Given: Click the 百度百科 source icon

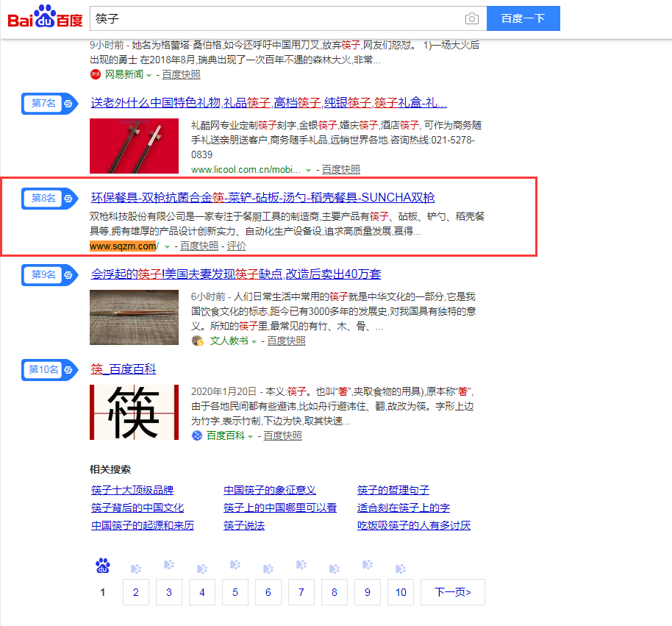Looking at the screenshot, I should (197, 435).
